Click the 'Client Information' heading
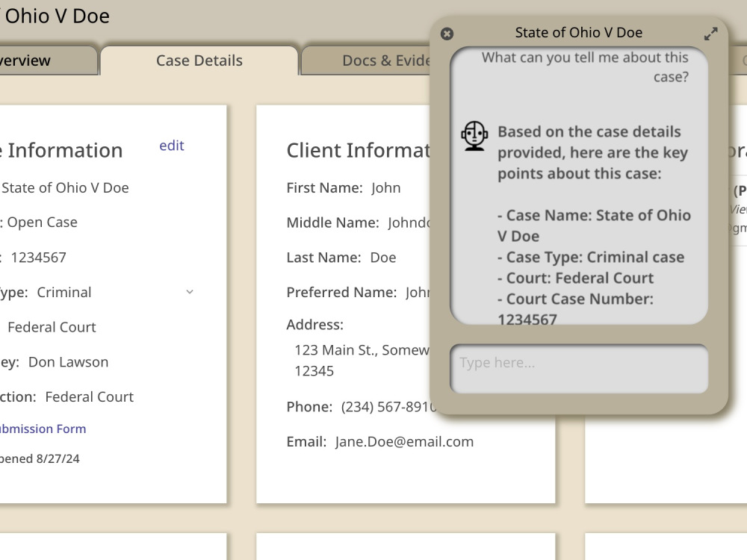 tap(359, 151)
